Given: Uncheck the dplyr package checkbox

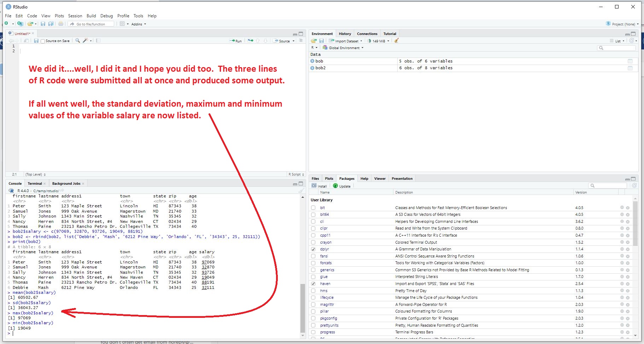Looking at the screenshot, I should point(313,249).
